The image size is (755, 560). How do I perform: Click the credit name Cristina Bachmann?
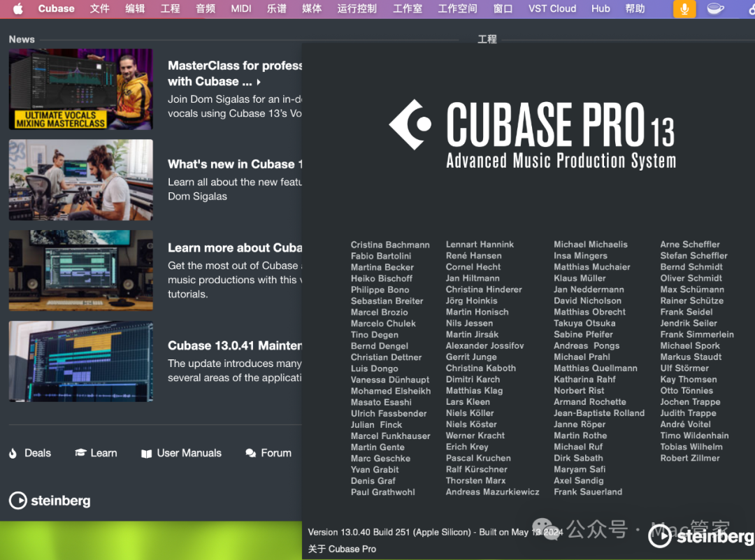click(x=390, y=245)
